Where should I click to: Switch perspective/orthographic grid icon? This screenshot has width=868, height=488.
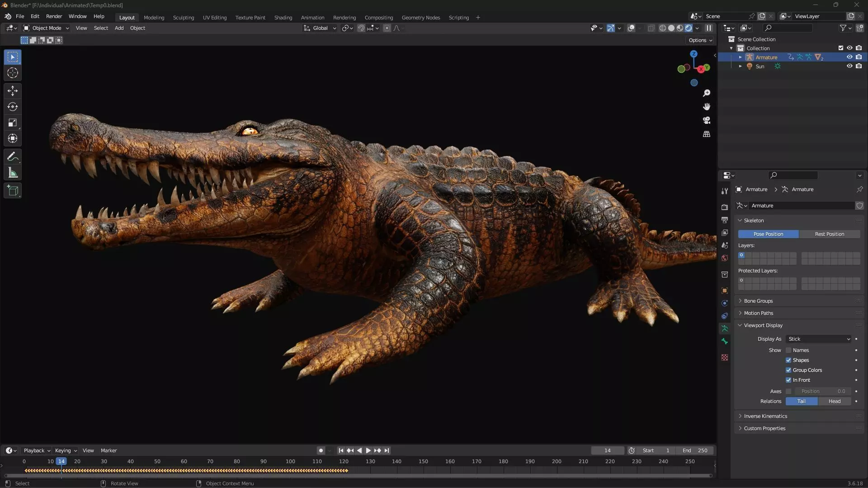click(x=707, y=134)
